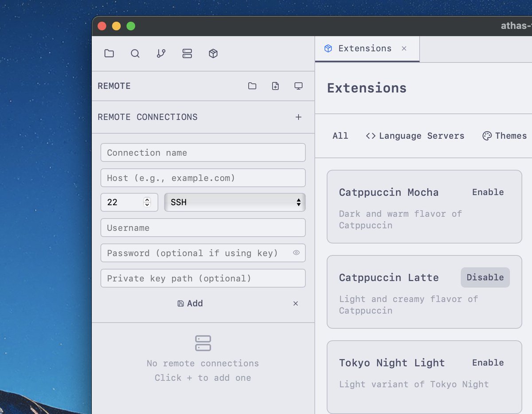532x414 pixels.
Task: Close the Extensions tab
Action: click(404, 48)
